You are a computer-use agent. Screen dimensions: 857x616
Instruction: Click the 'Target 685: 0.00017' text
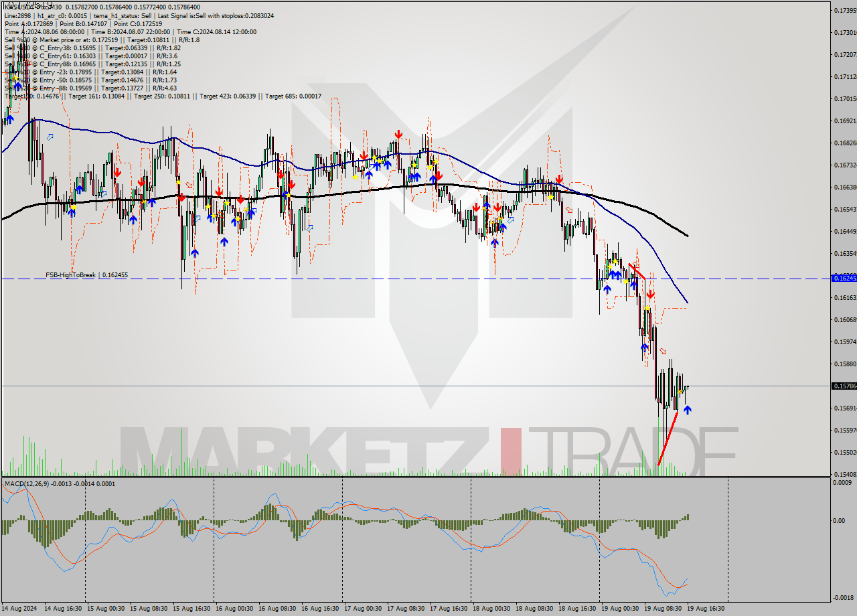click(294, 96)
